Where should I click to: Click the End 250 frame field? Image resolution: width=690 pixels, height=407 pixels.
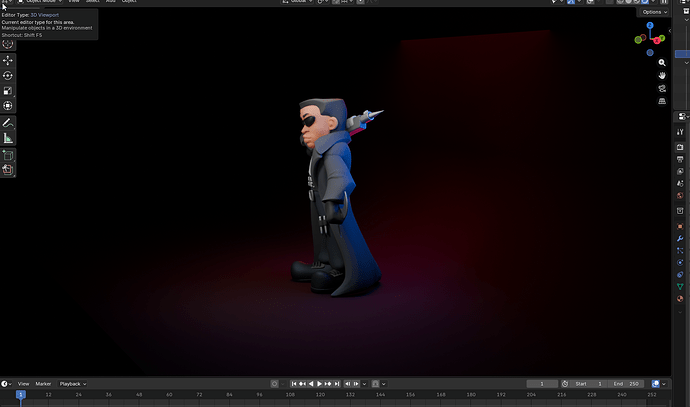(626, 384)
